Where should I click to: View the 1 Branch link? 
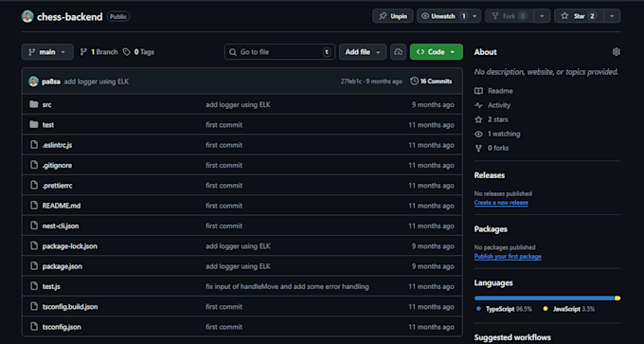[x=98, y=52]
